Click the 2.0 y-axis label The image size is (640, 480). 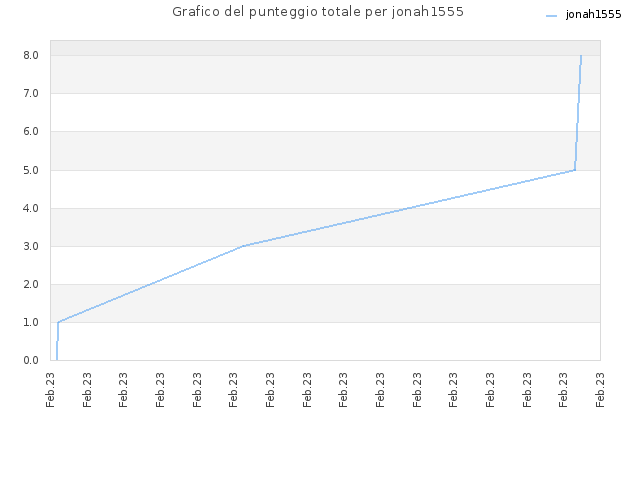[x=31, y=284]
